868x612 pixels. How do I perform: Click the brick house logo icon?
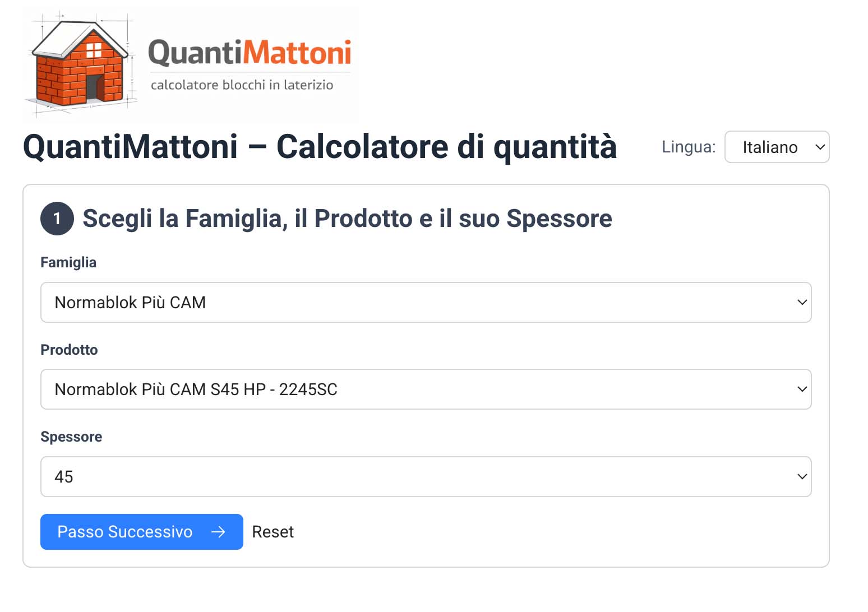click(80, 64)
